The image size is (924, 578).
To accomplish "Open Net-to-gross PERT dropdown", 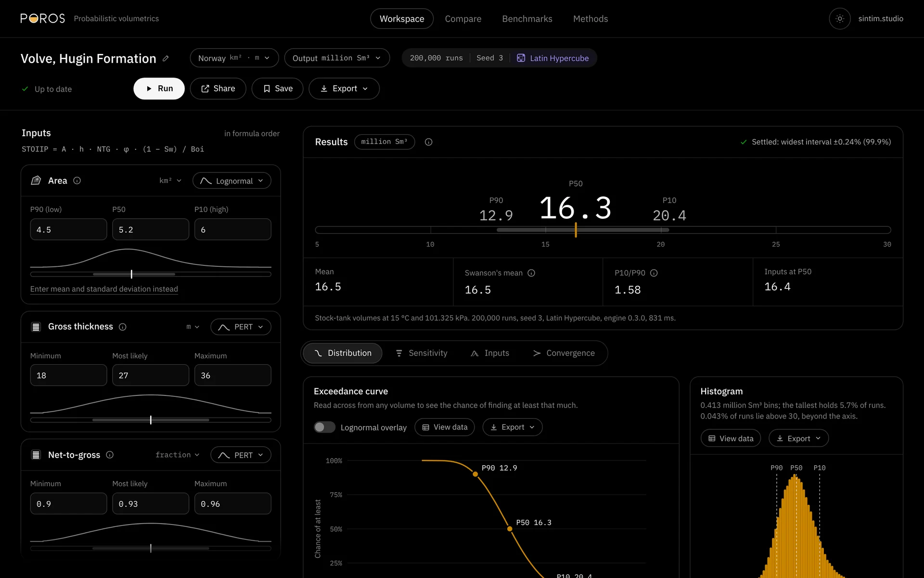I will [x=241, y=455].
